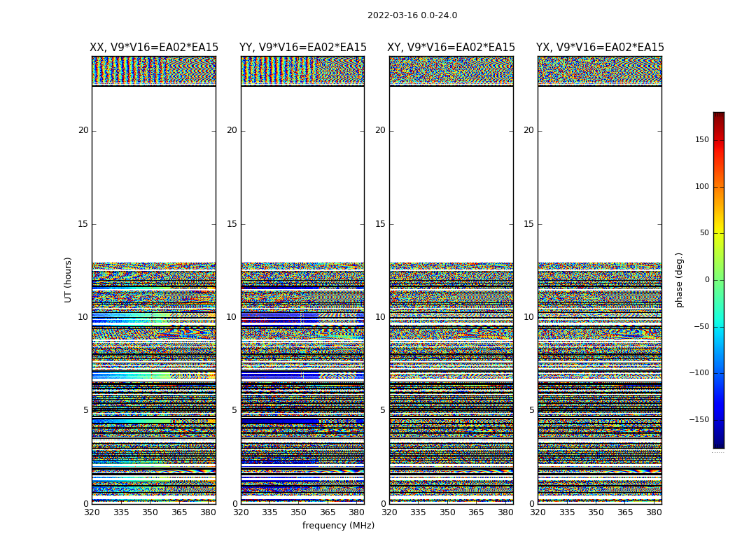
Task: Click the 365 MHz tick under XY panel
Action: 476,512
